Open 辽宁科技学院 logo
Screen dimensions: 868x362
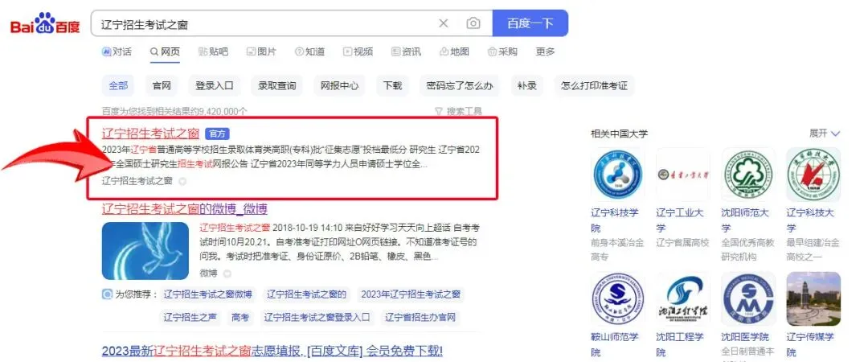[618, 175]
